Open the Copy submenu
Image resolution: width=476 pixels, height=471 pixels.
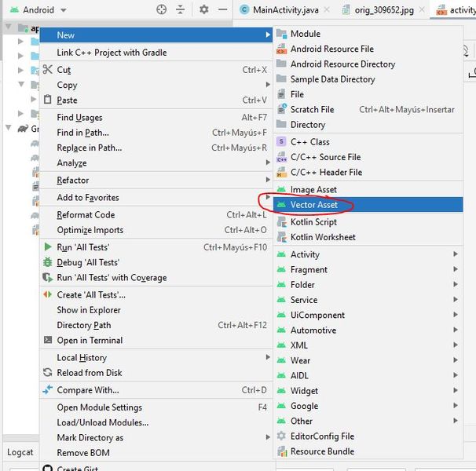pos(156,85)
